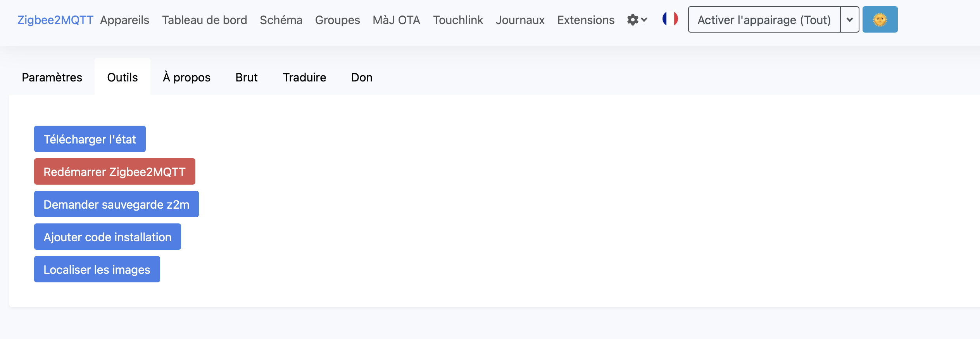Click the Télécharger l'état button

(90, 139)
